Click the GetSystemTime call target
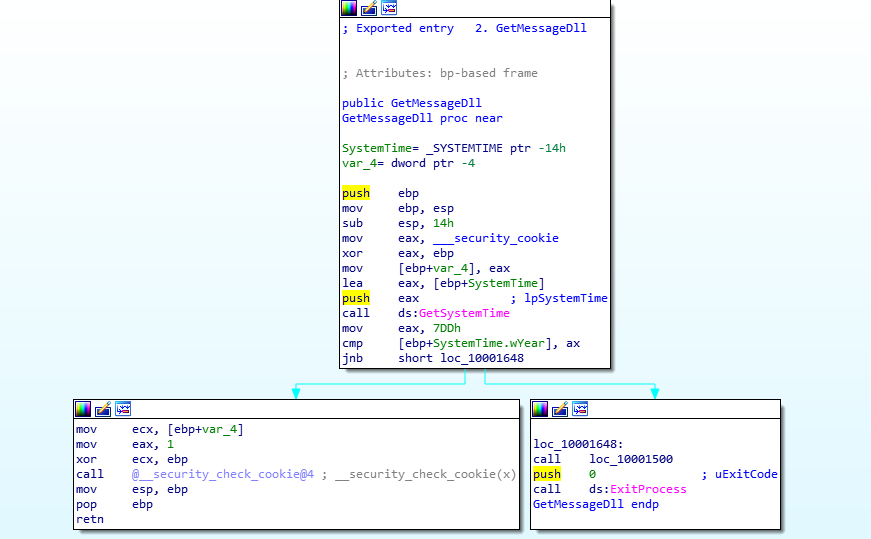Screen dimensions: 871x539 [x=464, y=313]
